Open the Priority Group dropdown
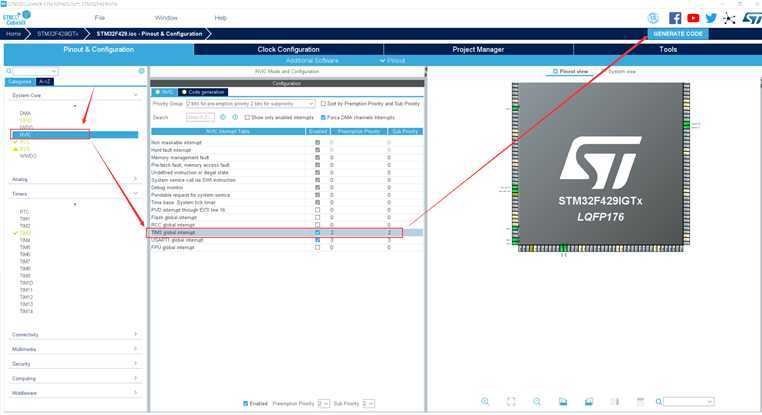The width and height of the screenshot is (762, 415). 250,104
